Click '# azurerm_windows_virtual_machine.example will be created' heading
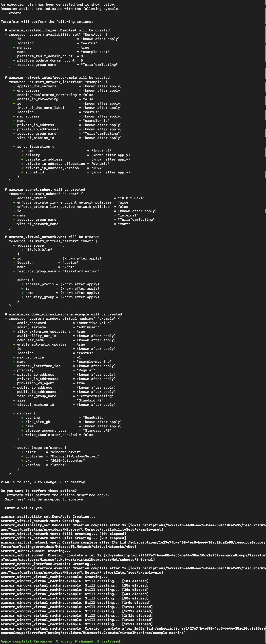The width and height of the screenshot is (266, 644). tap(63, 314)
